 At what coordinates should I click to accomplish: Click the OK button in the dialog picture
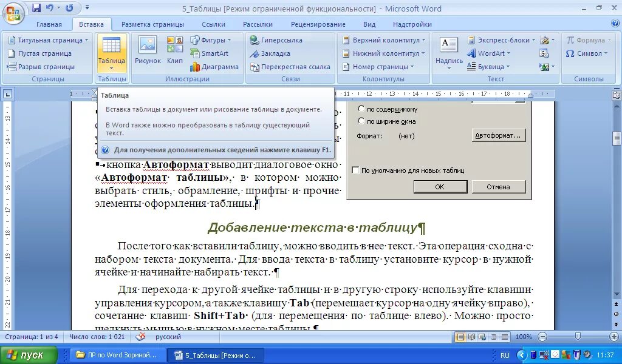point(440,187)
